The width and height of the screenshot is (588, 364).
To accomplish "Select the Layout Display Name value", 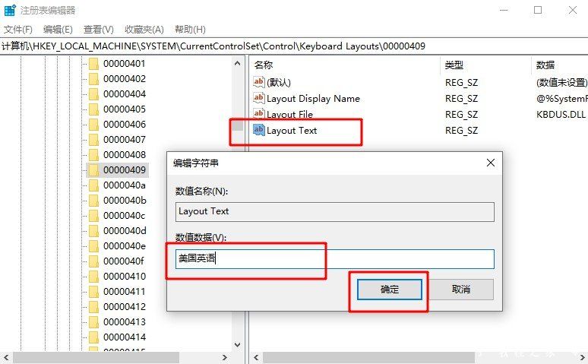I will click(x=313, y=99).
